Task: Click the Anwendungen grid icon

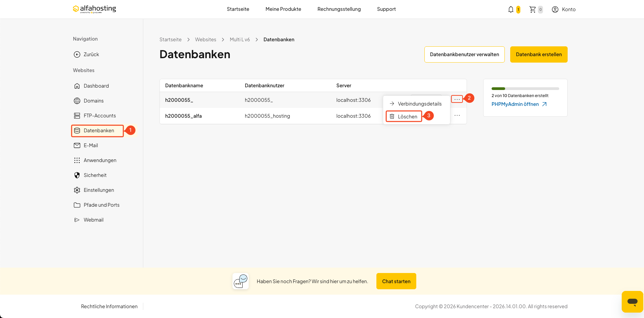Action: pos(77,160)
